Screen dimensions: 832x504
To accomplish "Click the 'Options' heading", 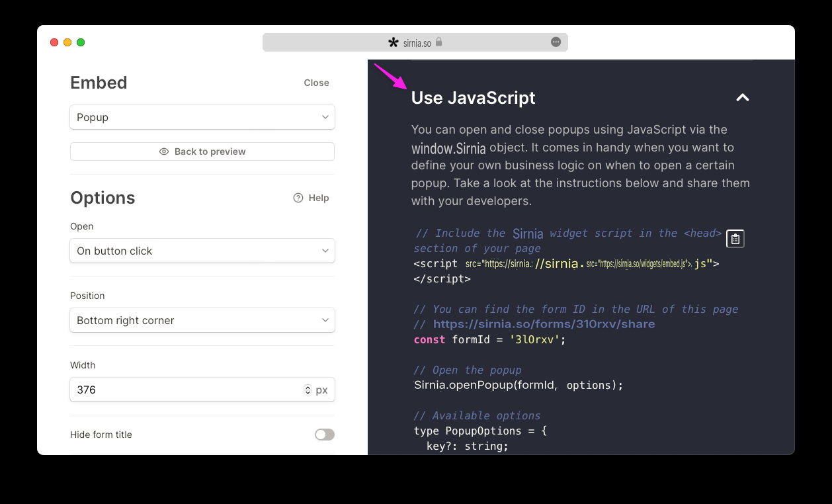I will click(x=103, y=198).
